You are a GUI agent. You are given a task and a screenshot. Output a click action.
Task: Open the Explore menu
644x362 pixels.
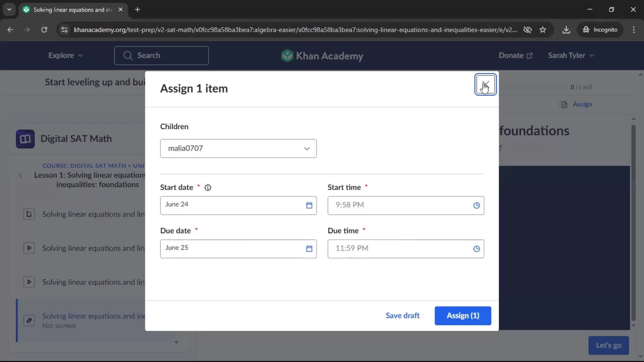(65, 56)
